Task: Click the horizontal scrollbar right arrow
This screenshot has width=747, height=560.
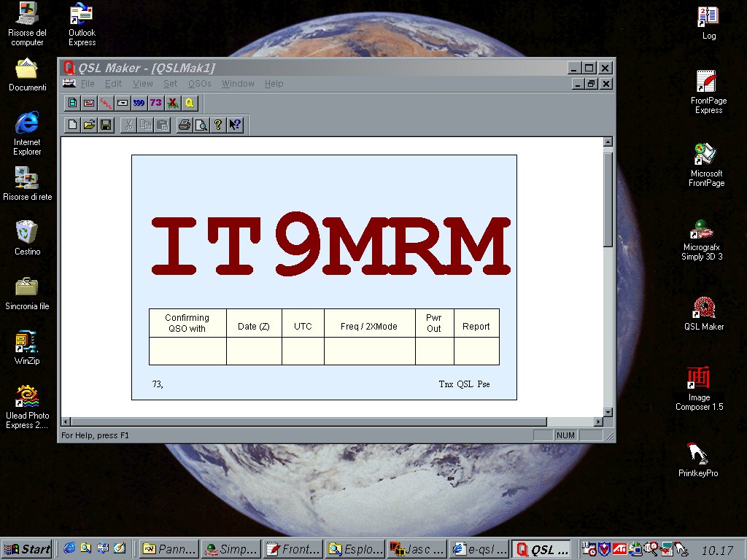Action: [598, 421]
